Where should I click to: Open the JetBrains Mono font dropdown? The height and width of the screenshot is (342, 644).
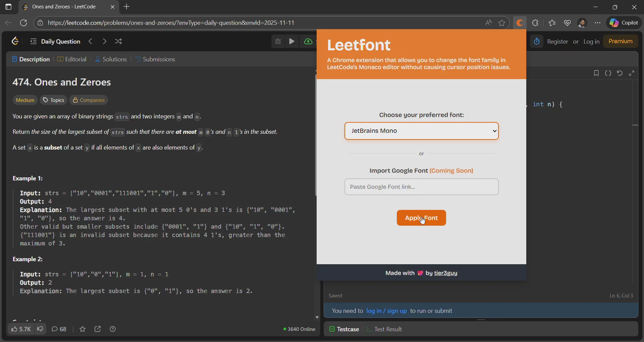(x=422, y=131)
